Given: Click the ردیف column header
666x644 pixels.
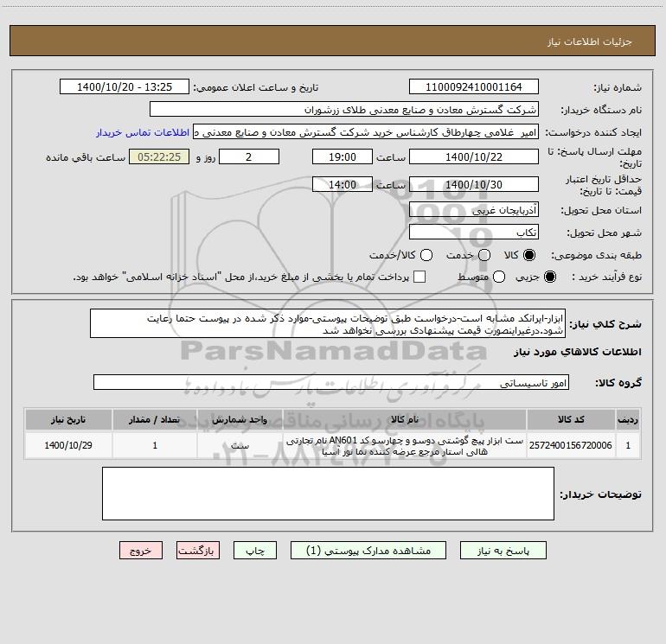Looking at the screenshot, I should pos(628,419).
